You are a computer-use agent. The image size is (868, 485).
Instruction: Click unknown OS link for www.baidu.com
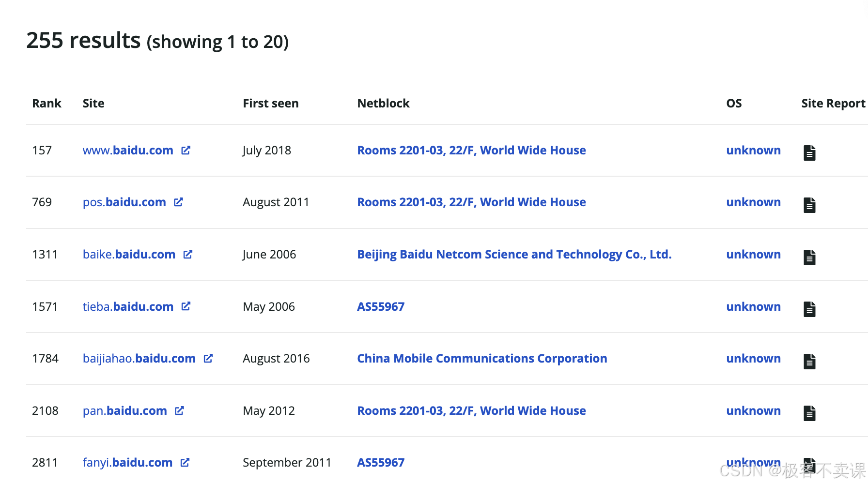(x=753, y=151)
